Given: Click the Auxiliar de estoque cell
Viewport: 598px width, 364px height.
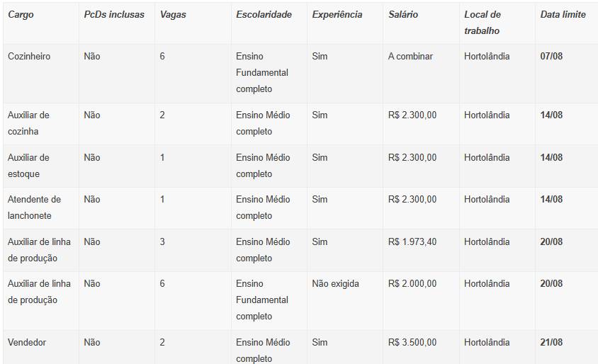Looking at the screenshot, I should [x=28, y=166].
